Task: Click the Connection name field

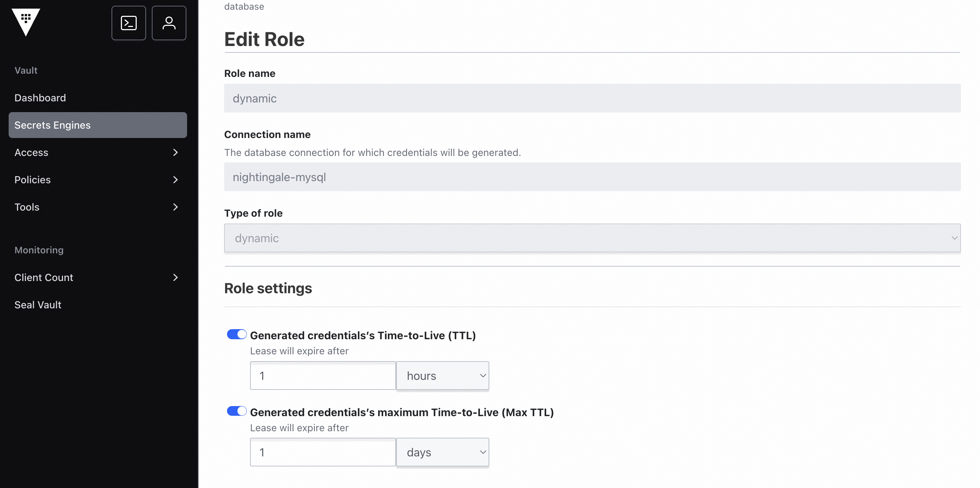Action: [x=592, y=177]
